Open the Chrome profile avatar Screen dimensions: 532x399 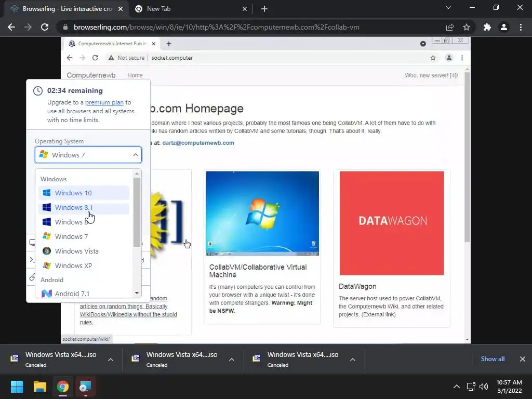(x=504, y=27)
